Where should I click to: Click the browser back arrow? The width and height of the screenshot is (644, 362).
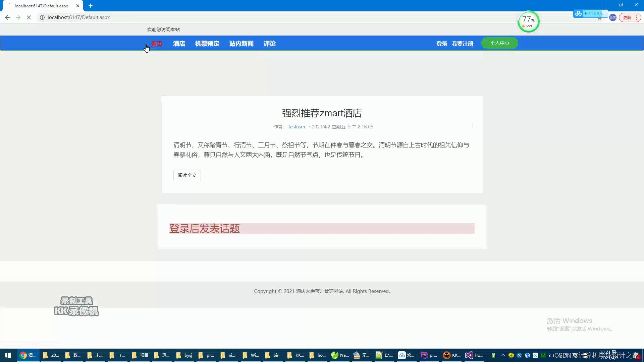[7, 17]
